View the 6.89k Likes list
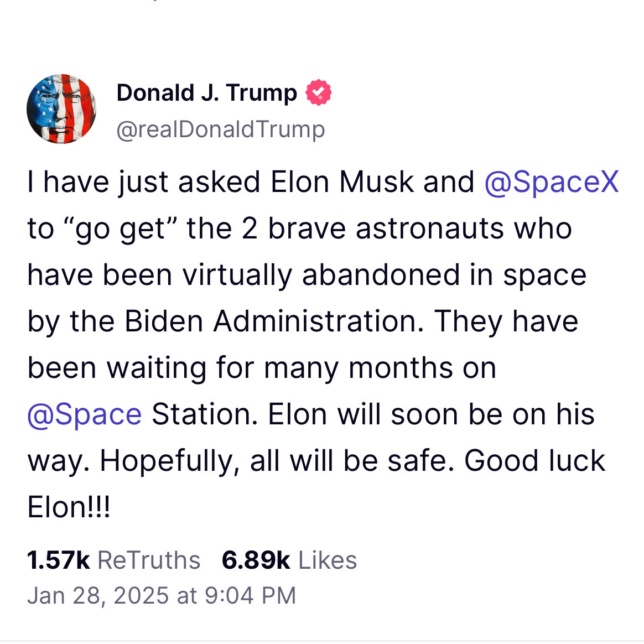This screenshot has height=644, width=644. pos(289,560)
